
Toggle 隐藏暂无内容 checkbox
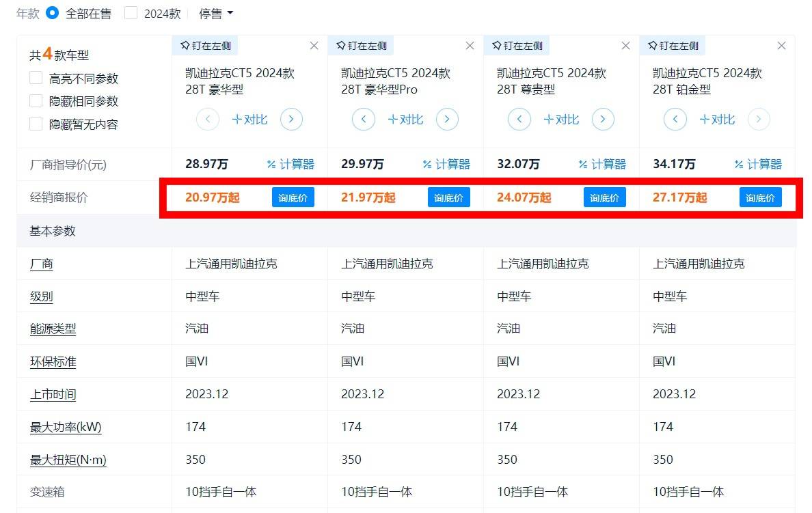tap(36, 124)
